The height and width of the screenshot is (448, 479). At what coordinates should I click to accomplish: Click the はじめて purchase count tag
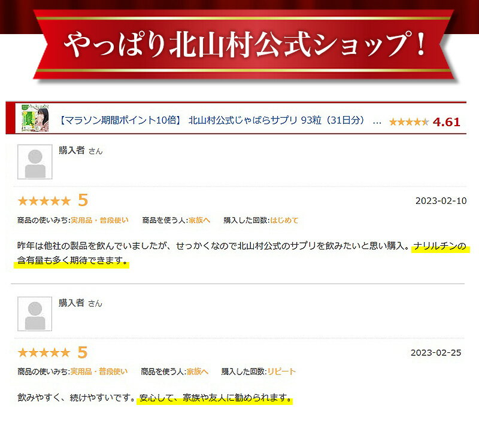[x=284, y=220]
